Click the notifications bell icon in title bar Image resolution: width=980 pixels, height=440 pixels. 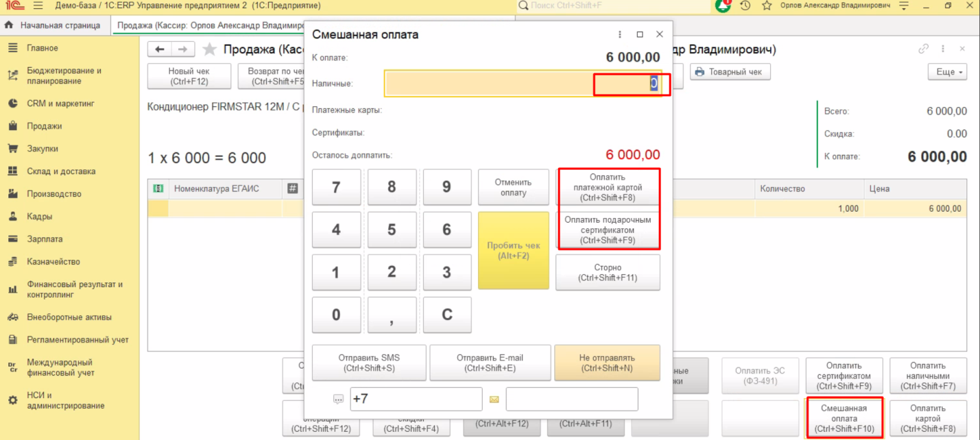(x=723, y=5)
